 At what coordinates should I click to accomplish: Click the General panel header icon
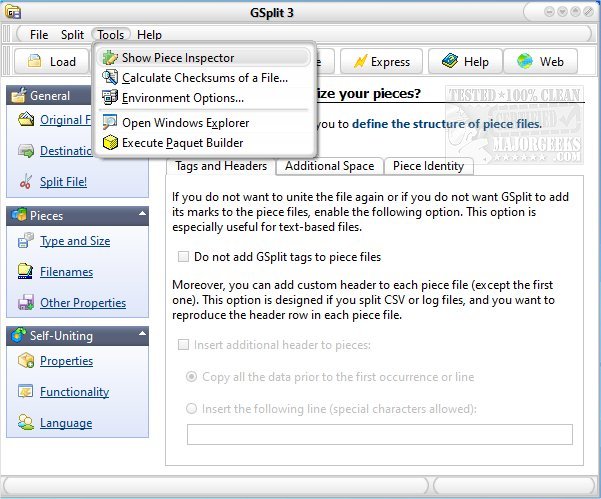[19, 95]
